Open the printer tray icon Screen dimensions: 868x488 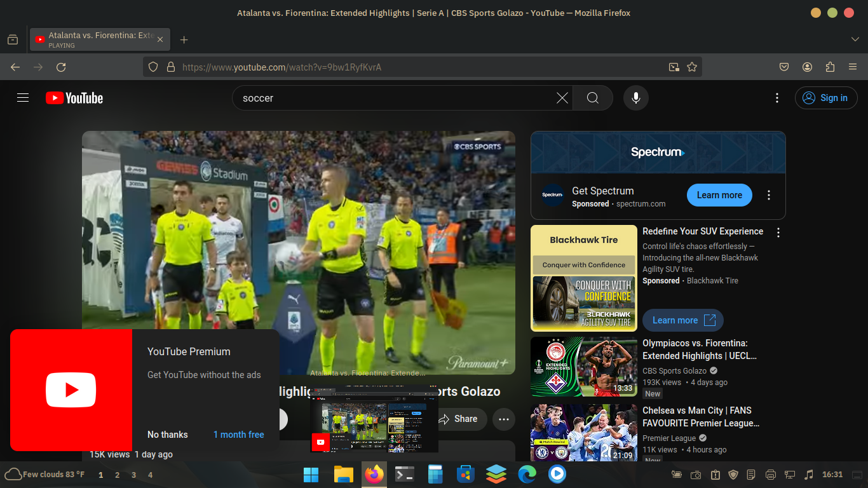coord(771,475)
